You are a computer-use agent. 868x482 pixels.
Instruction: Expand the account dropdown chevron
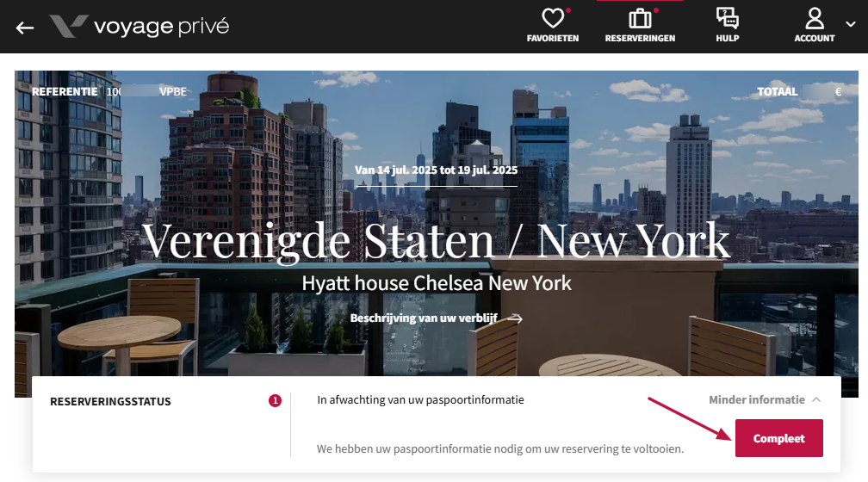coord(850,24)
